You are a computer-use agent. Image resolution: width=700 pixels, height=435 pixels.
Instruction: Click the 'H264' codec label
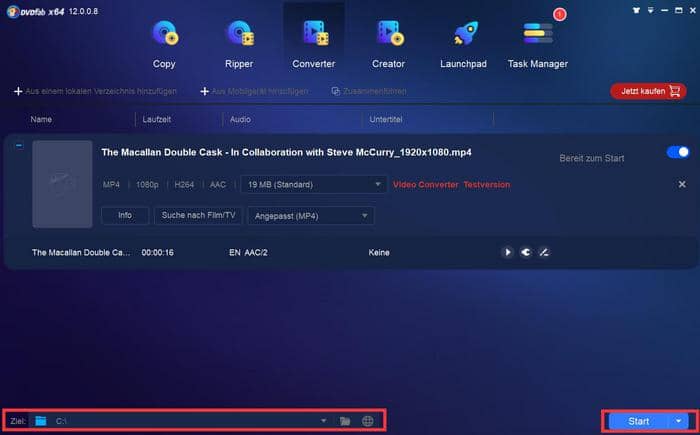point(184,184)
